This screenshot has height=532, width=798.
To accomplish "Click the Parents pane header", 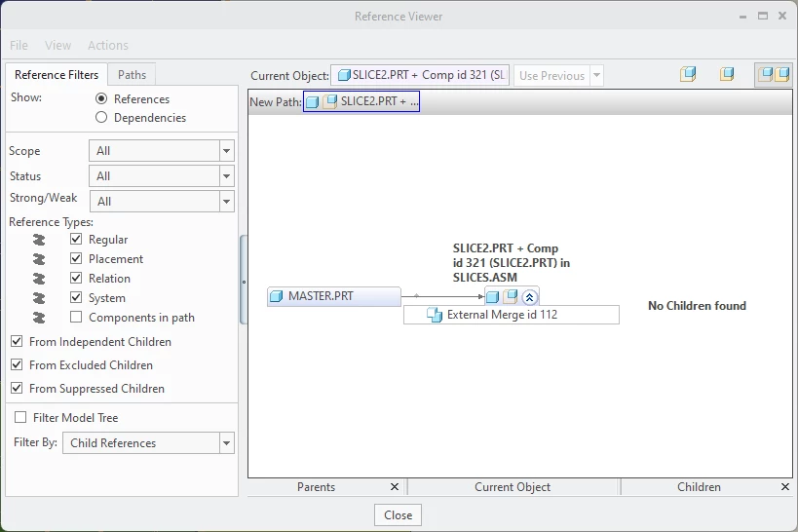I will coord(316,487).
